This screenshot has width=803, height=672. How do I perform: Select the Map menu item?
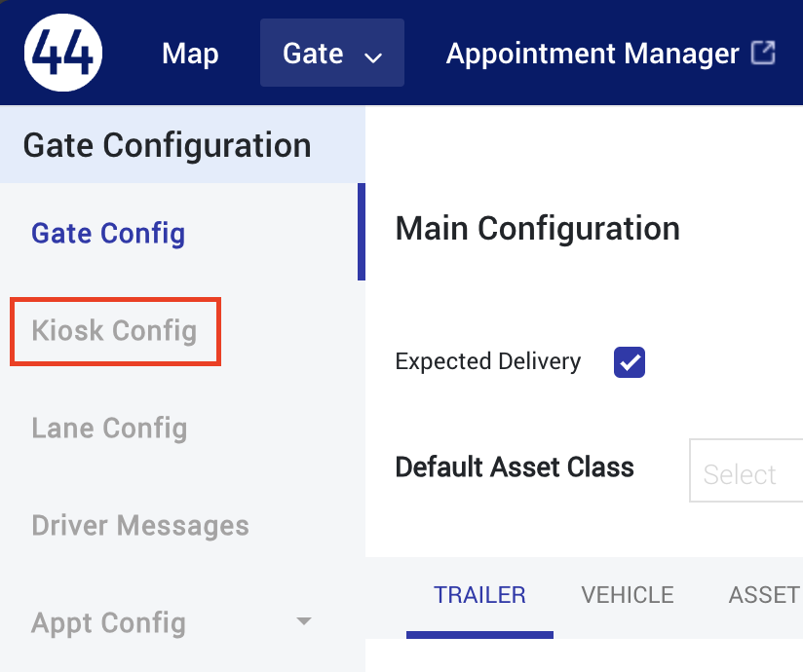190,54
